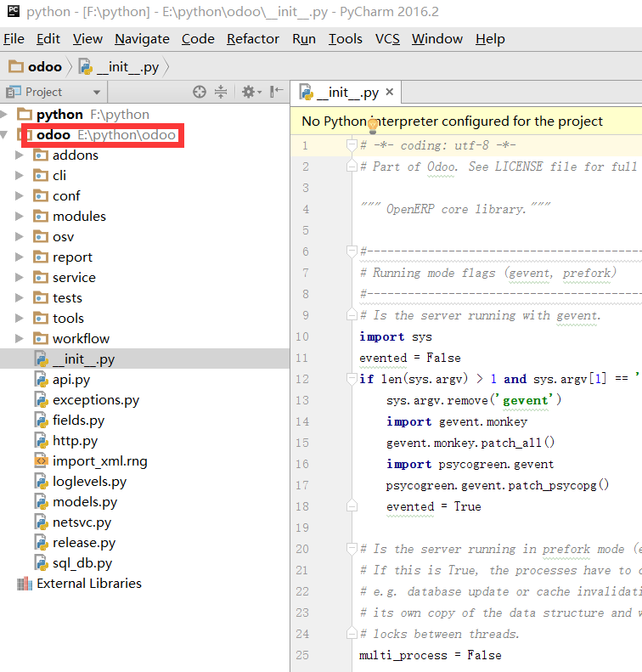Expand the osv folder
This screenshot has width=642, height=672.
point(20,236)
